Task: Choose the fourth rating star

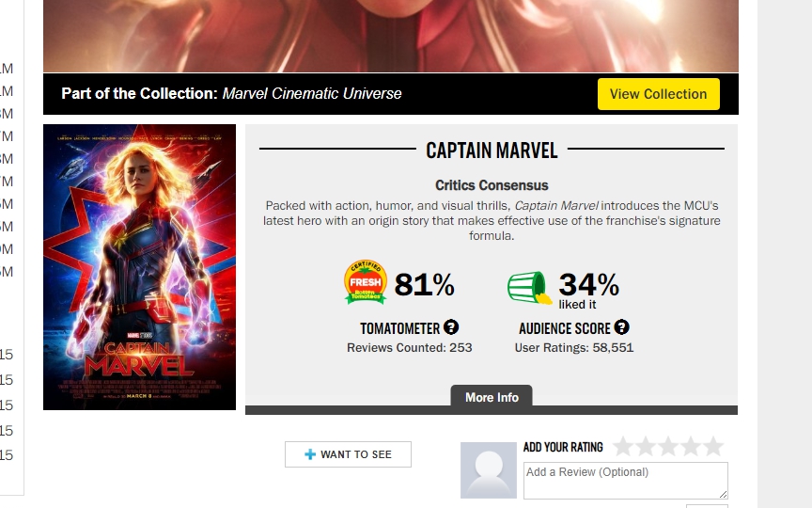Action: (x=691, y=446)
